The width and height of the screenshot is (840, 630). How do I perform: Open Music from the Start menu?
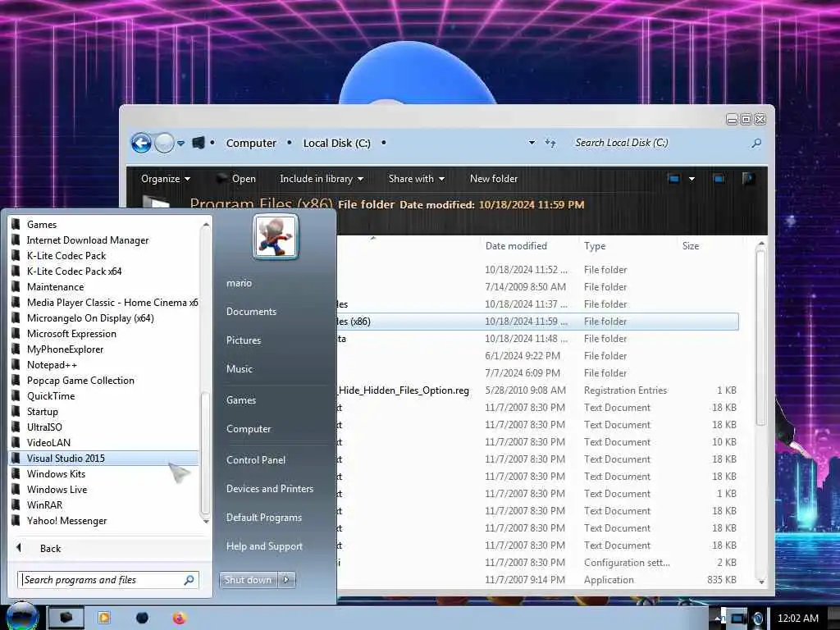click(240, 368)
